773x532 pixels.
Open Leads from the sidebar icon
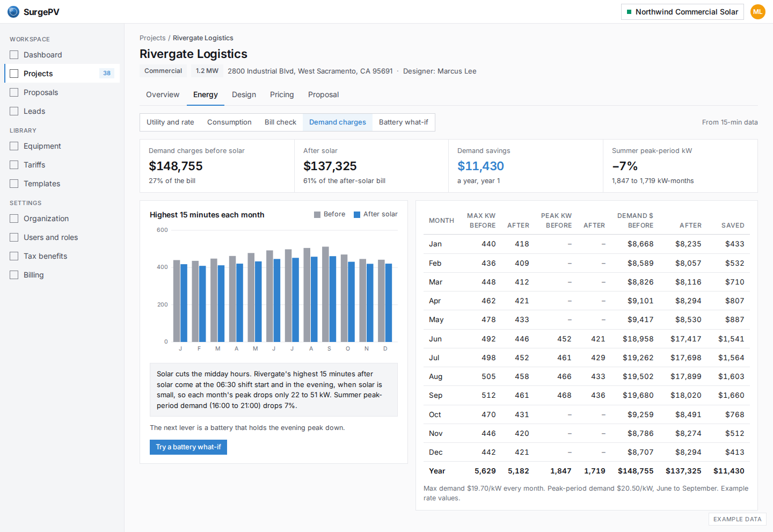click(14, 111)
